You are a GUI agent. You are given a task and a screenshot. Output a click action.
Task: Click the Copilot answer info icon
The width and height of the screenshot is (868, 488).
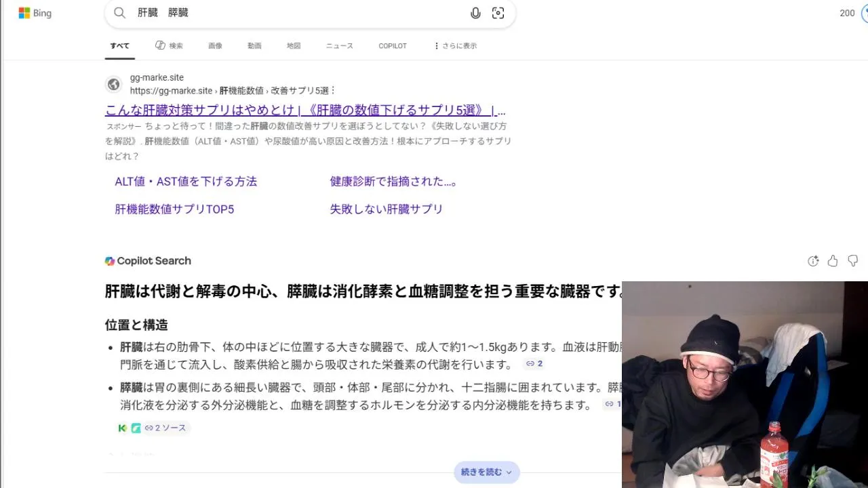click(813, 261)
